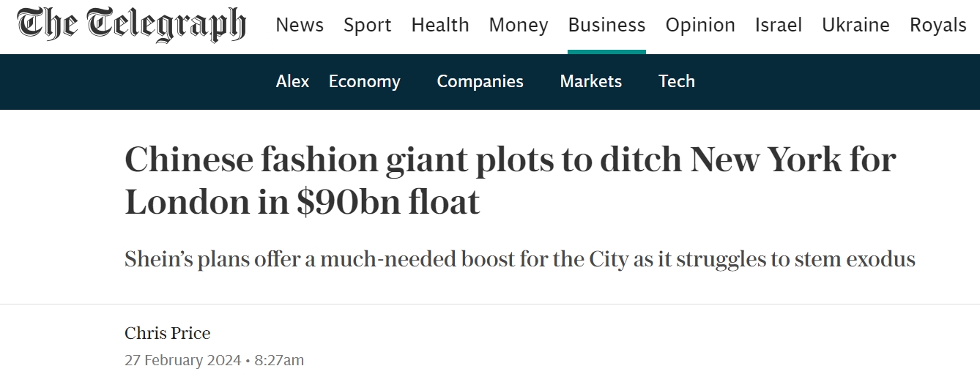Go to the Royals section
Screen dimensions: 980x385
[x=938, y=25]
